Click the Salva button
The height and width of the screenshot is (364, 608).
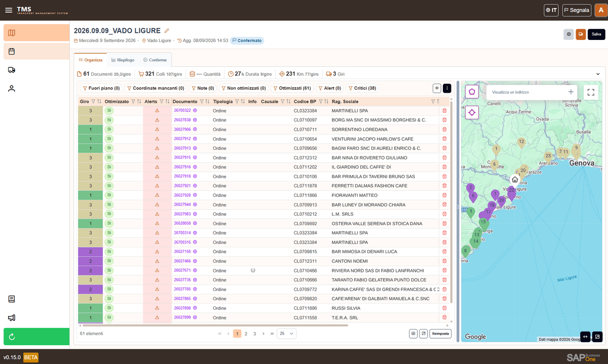(x=596, y=34)
